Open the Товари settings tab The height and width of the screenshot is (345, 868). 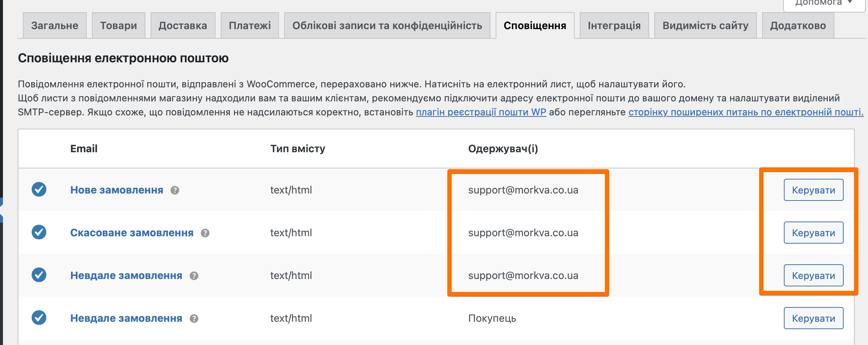click(x=118, y=25)
